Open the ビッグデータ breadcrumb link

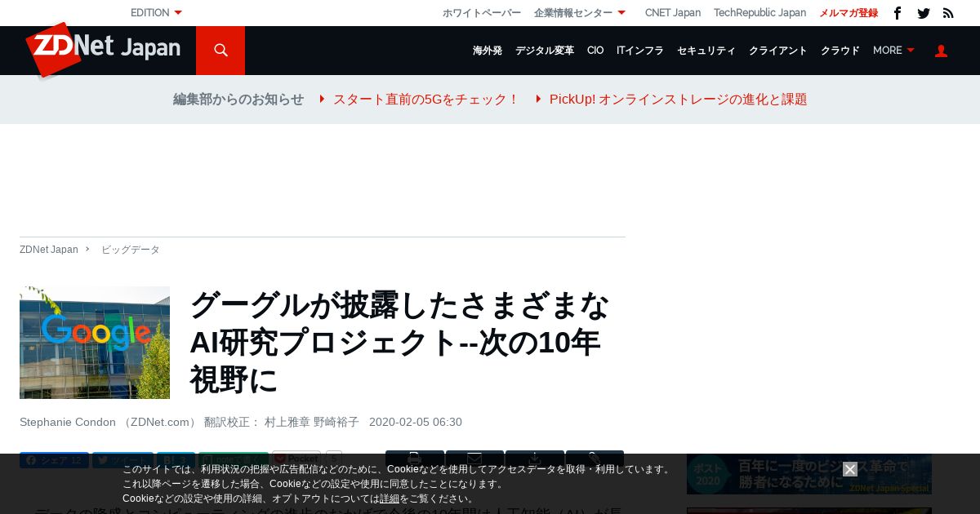(131, 250)
